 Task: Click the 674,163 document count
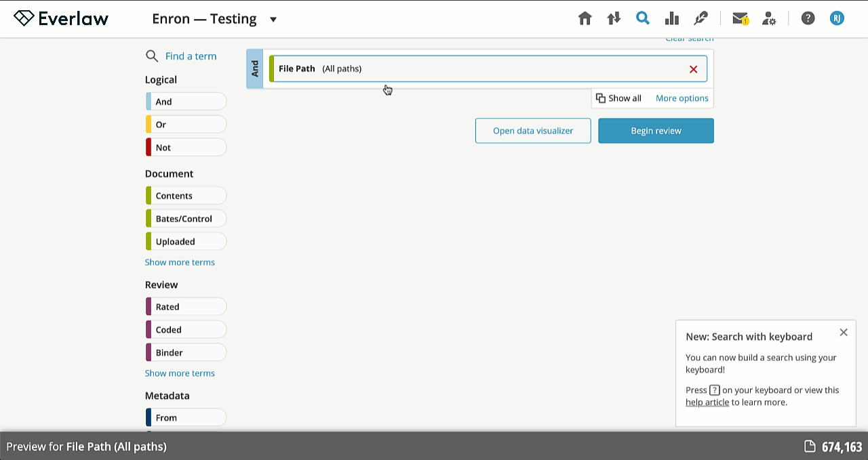click(x=842, y=446)
